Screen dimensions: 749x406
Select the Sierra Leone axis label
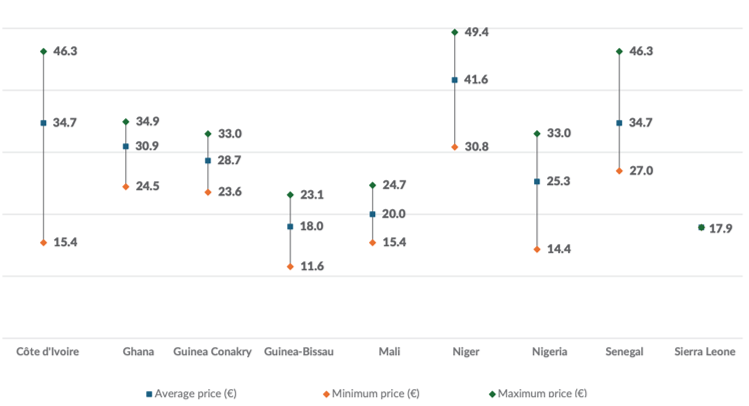click(706, 352)
